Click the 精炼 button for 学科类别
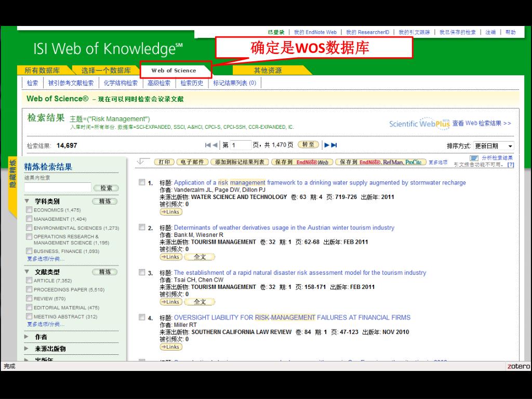532x399 pixels. (105, 201)
